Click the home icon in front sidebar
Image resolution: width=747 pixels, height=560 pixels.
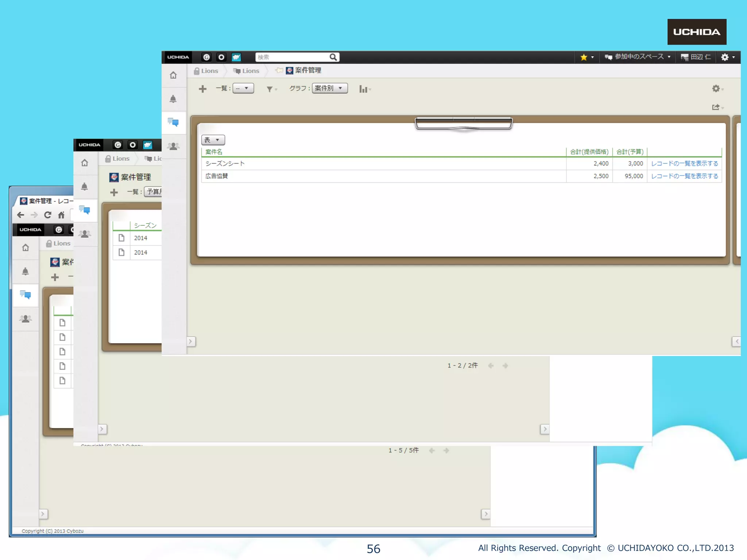[173, 75]
